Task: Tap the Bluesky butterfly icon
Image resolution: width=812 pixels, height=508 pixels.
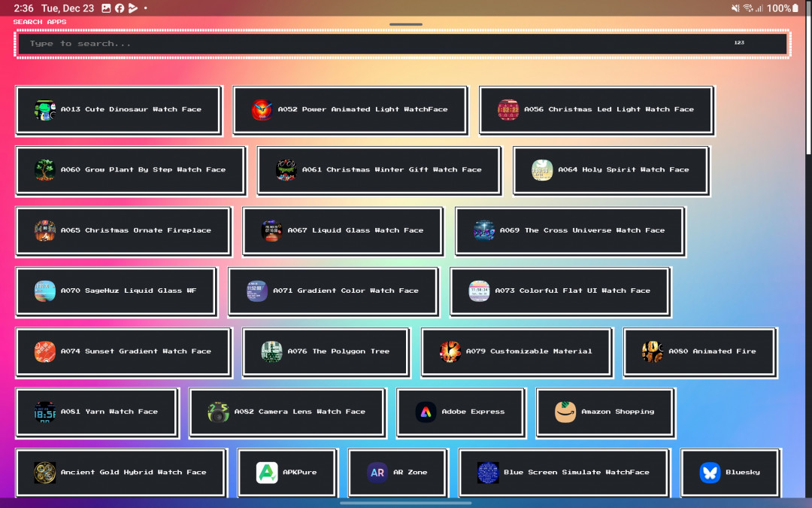Action: (x=710, y=473)
